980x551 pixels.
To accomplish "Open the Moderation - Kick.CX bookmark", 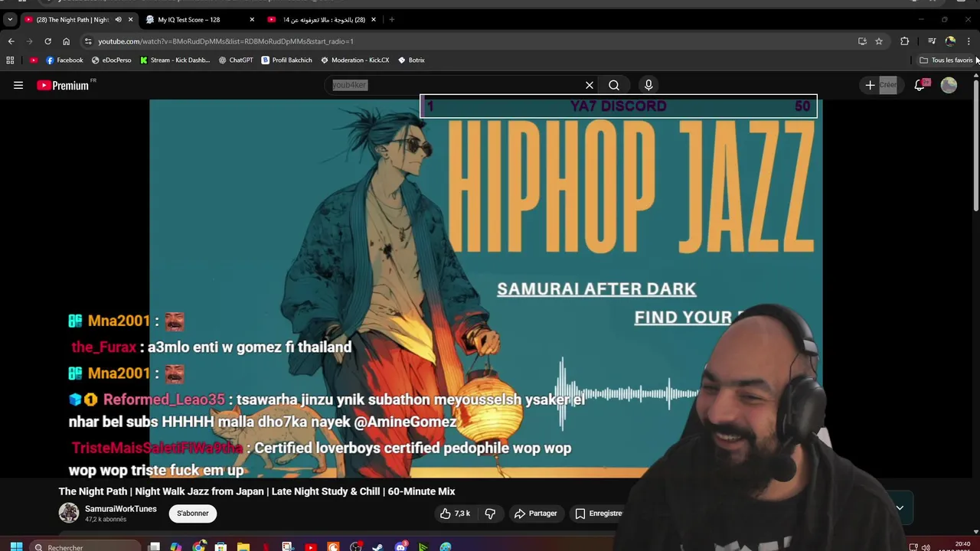I will click(355, 60).
